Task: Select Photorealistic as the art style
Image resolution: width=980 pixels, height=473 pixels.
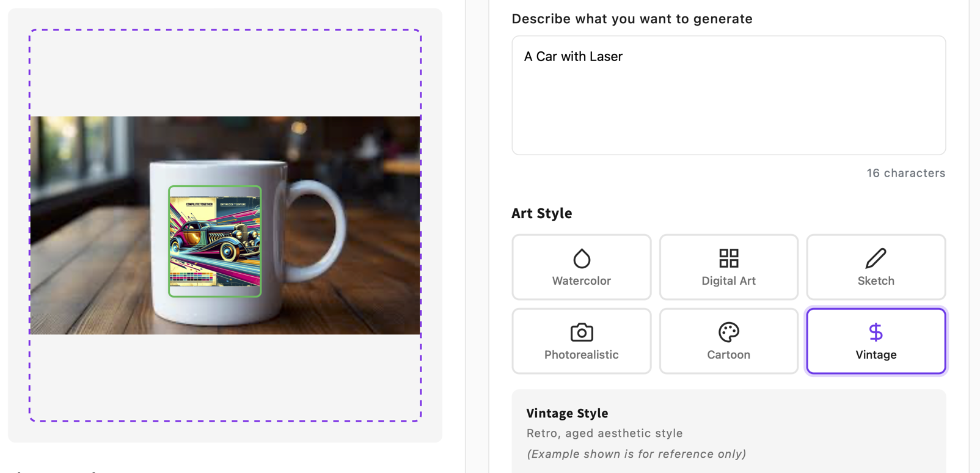Action: (581, 341)
